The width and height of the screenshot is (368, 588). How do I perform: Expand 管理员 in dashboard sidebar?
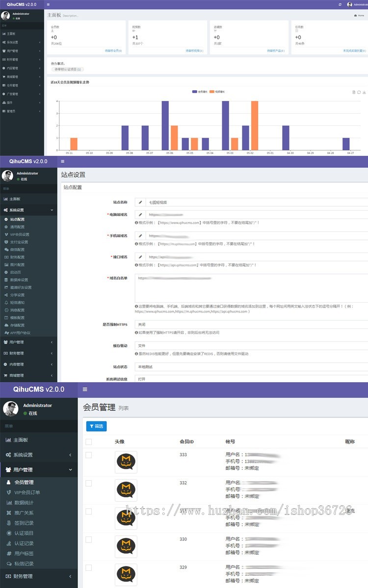point(22,111)
